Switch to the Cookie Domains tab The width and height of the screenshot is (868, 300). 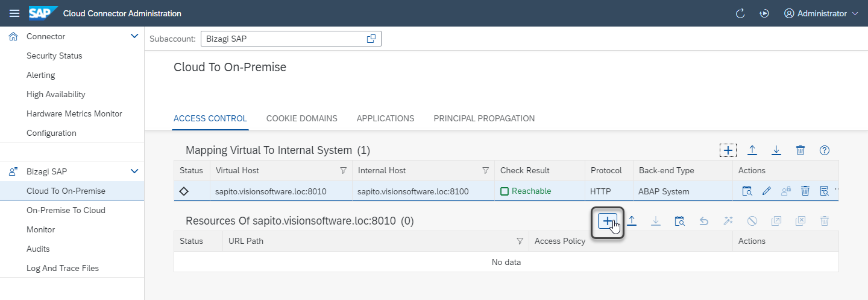(302, 118)
